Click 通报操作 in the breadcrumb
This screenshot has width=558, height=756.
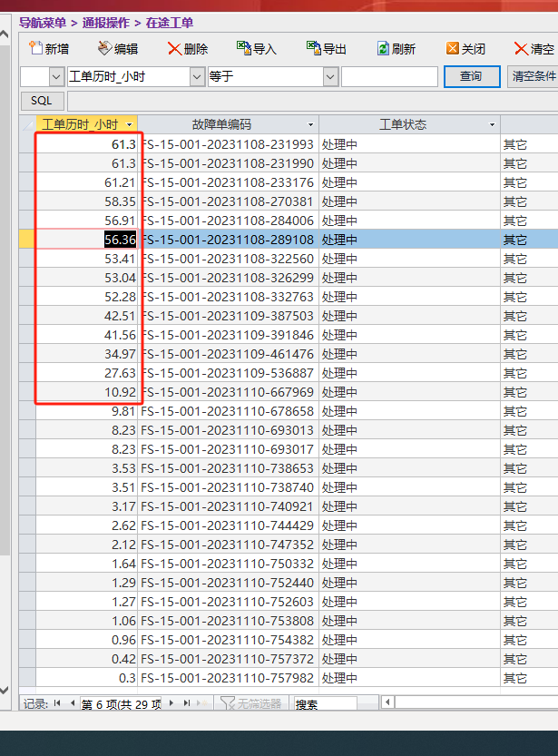(106, 23)
